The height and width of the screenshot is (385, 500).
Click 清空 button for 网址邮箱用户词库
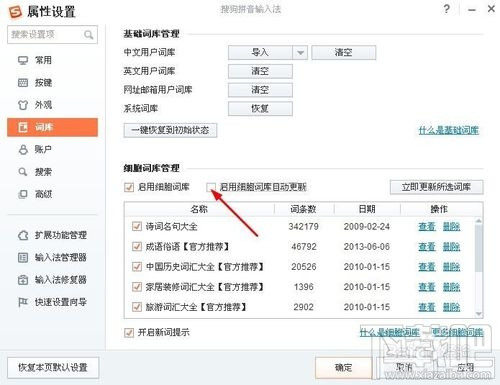pyautogui.click(x=260, y=90)
